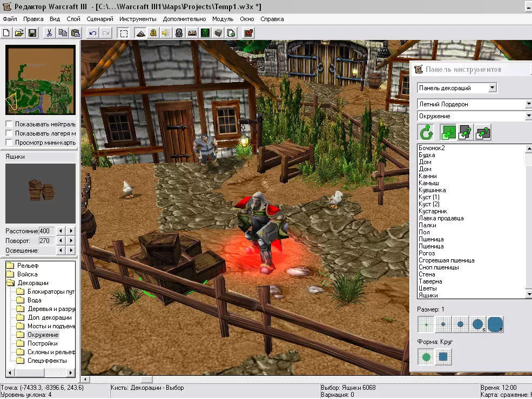Test the map with red checkmark icon
This screenshot has width=532, height=399.
248,33
